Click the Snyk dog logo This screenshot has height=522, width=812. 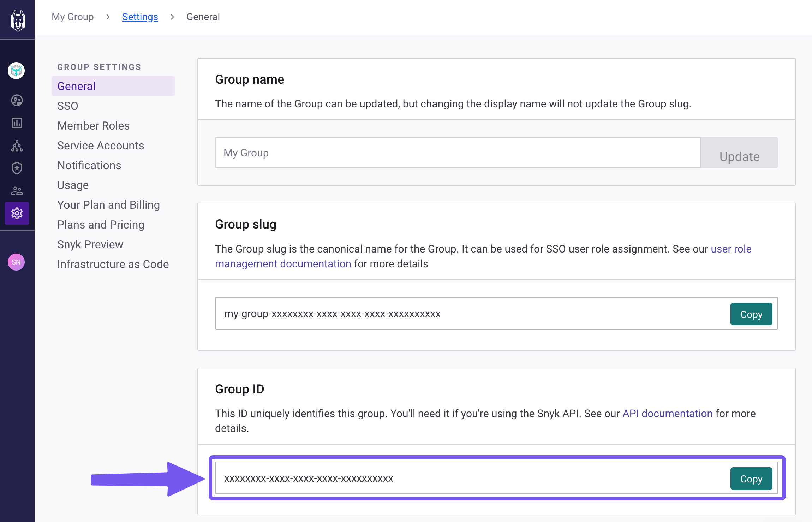[18, 20]
